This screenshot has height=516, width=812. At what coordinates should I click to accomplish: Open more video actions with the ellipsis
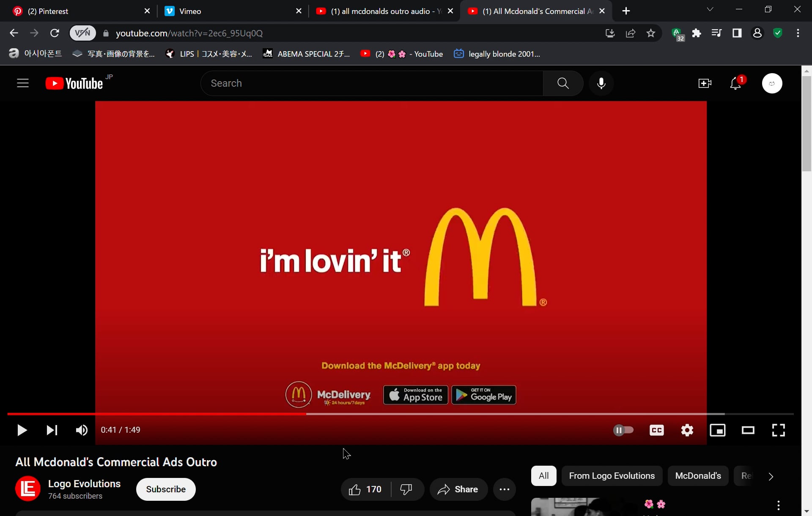[504, 489]
